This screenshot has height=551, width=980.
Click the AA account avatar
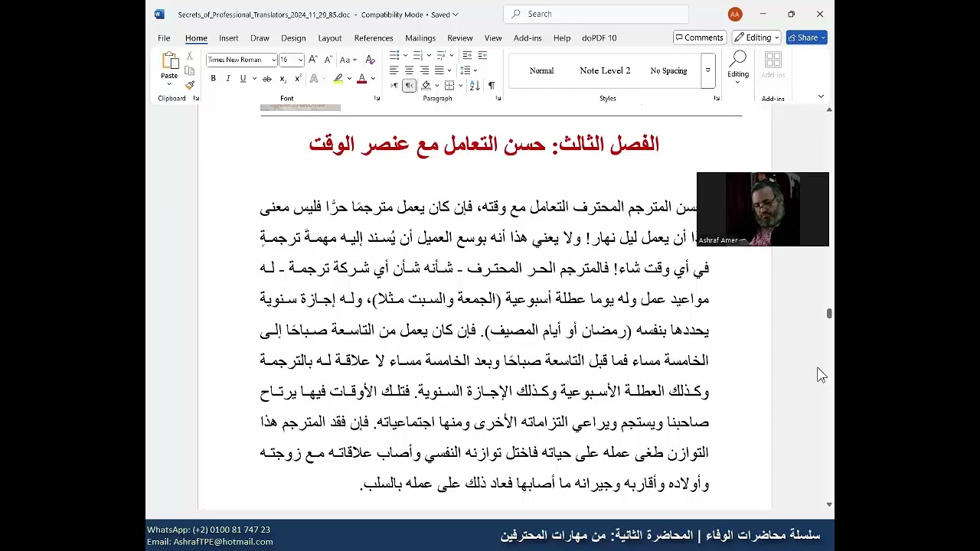click(735, 15)
